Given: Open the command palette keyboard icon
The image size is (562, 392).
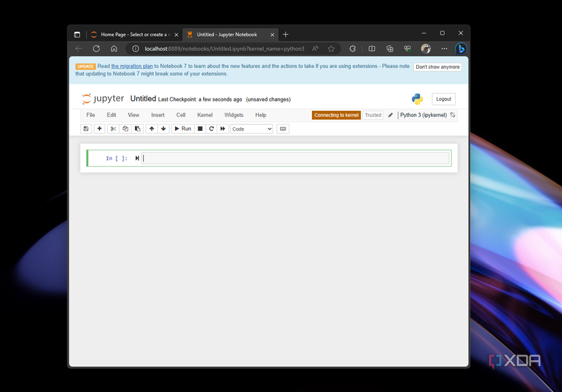Looking at the screenshot, I should [283, 129].
